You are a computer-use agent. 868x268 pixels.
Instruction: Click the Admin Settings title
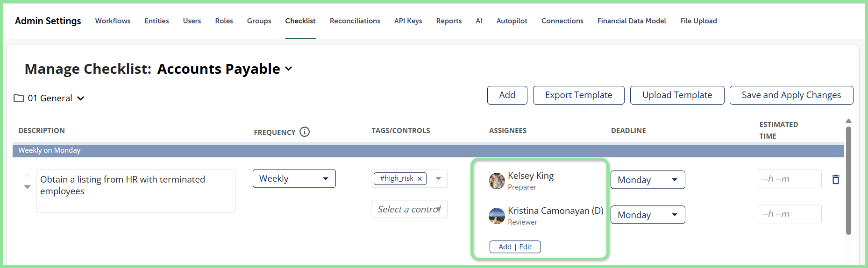[48, 21]
